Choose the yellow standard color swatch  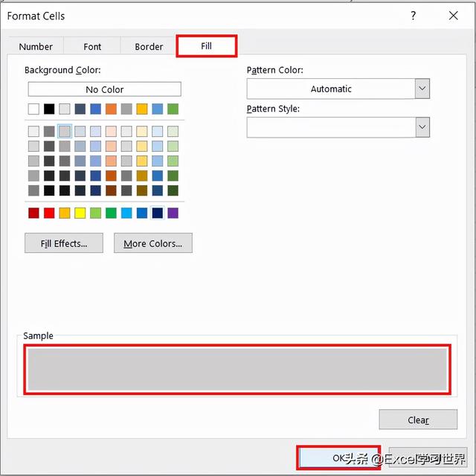tap(80, 213)
